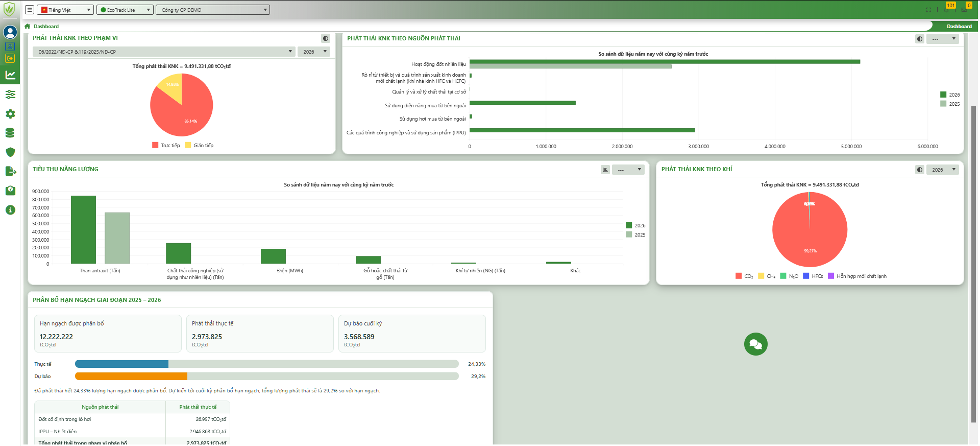Open the shield sidebar icon
The width and height of the screenshot is (980, 446).
pyautogui.click(x=10, y=152)
